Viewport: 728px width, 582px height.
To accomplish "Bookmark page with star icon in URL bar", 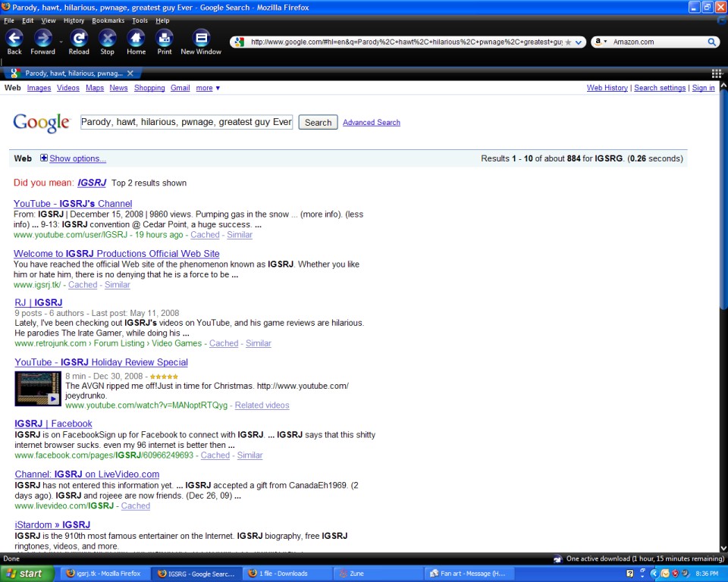I will coord(569,42).
